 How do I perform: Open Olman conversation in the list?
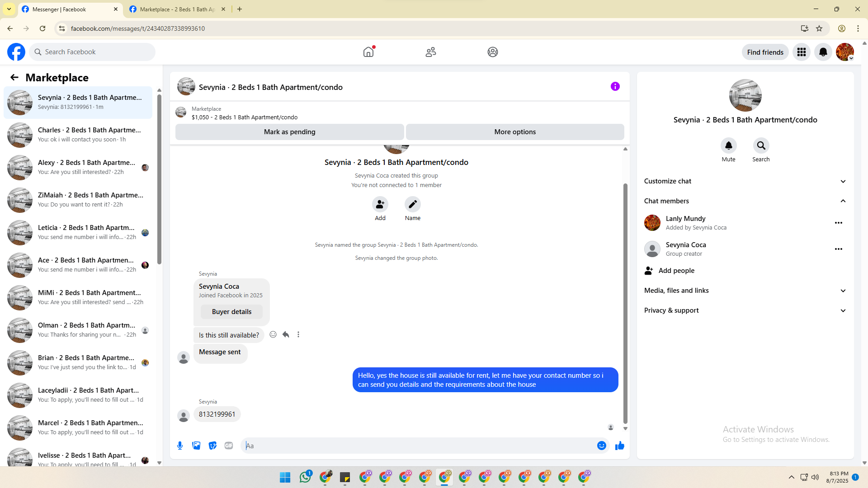78,330
